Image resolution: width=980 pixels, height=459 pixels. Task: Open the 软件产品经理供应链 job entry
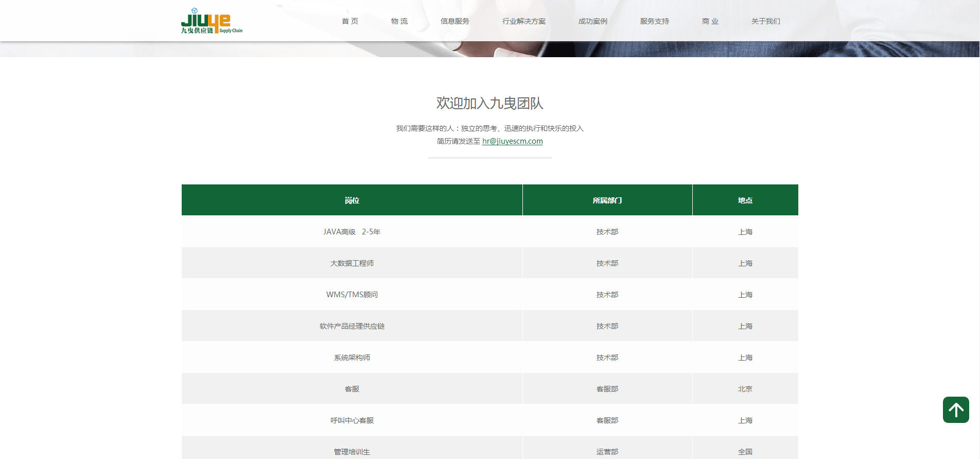tap(352, 326)
